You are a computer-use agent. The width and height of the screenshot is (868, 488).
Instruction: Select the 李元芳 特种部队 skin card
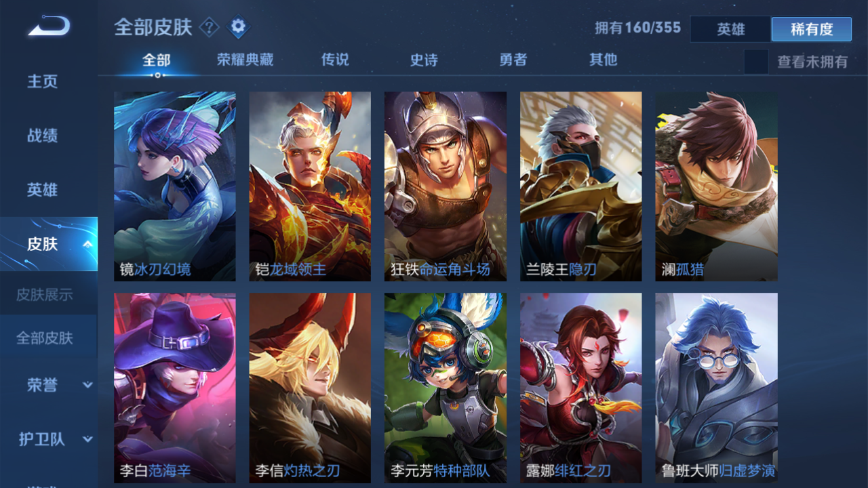click(446, 388)
